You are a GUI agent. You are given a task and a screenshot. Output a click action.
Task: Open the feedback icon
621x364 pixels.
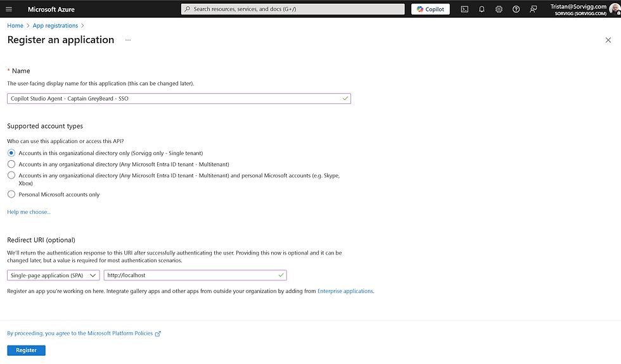click(534, 9)
